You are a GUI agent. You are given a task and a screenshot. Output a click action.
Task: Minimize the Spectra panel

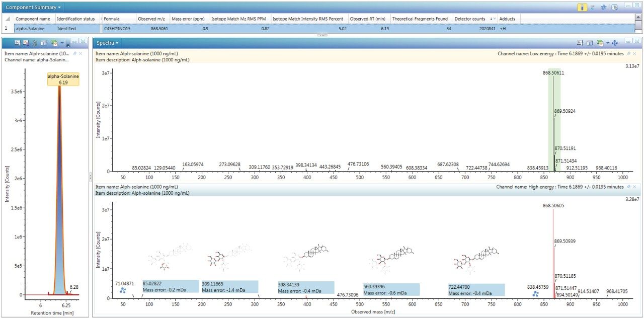(x=628, y=41)
